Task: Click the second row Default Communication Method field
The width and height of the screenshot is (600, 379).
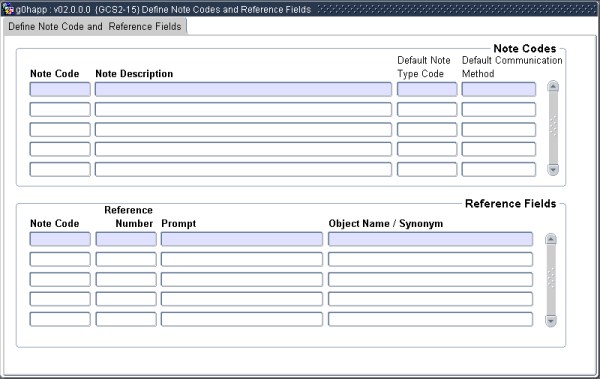Action: coord(499,109)
